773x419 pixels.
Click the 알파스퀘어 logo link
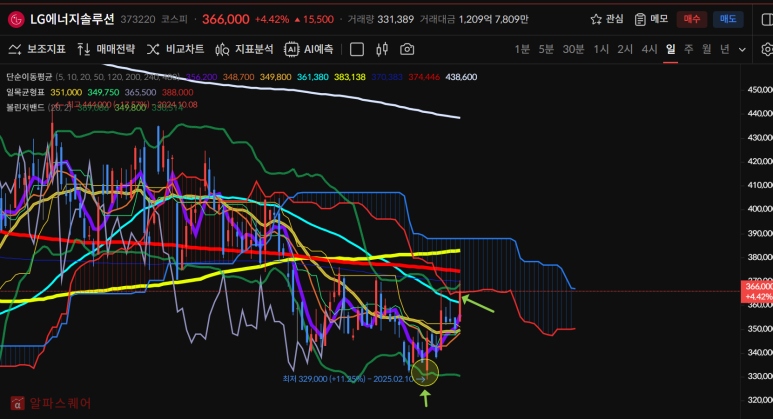pyautogui.click(x=51, y=403)
